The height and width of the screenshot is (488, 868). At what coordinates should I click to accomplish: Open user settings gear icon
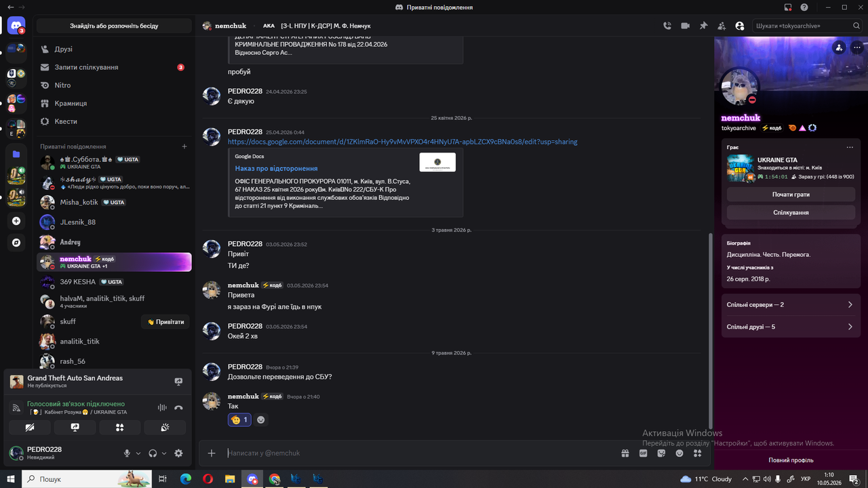pyautogui.click(x=178, y=453)
